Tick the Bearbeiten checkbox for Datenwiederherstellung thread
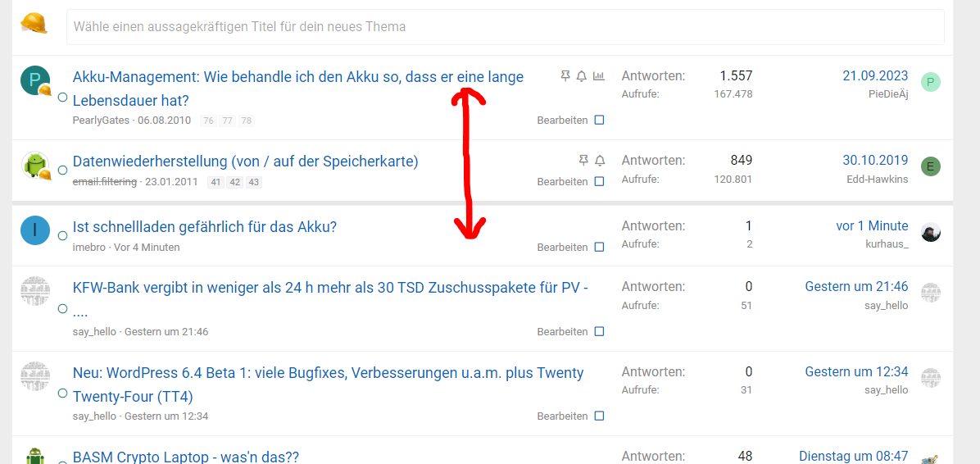 tap(599, 182)
